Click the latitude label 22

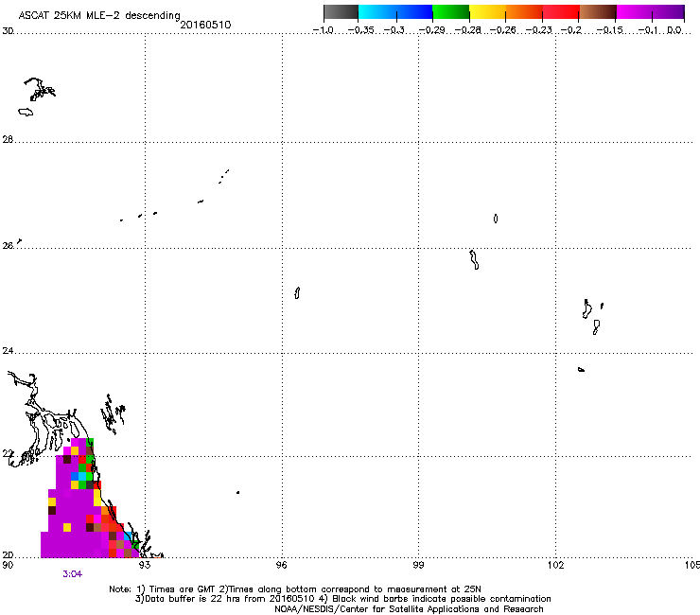click(8, 454)
